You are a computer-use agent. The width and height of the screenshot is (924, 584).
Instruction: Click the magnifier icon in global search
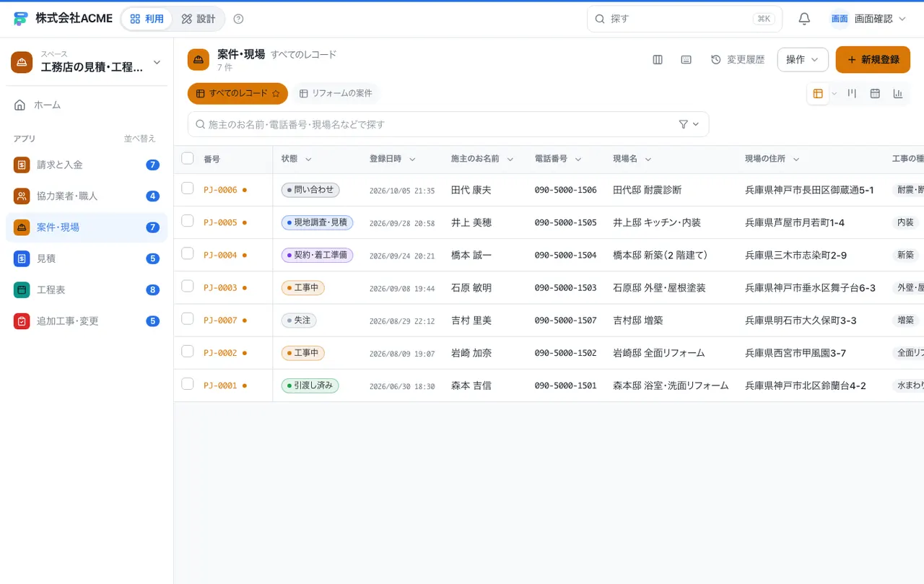pyautogui.click(x=600, y=19)
